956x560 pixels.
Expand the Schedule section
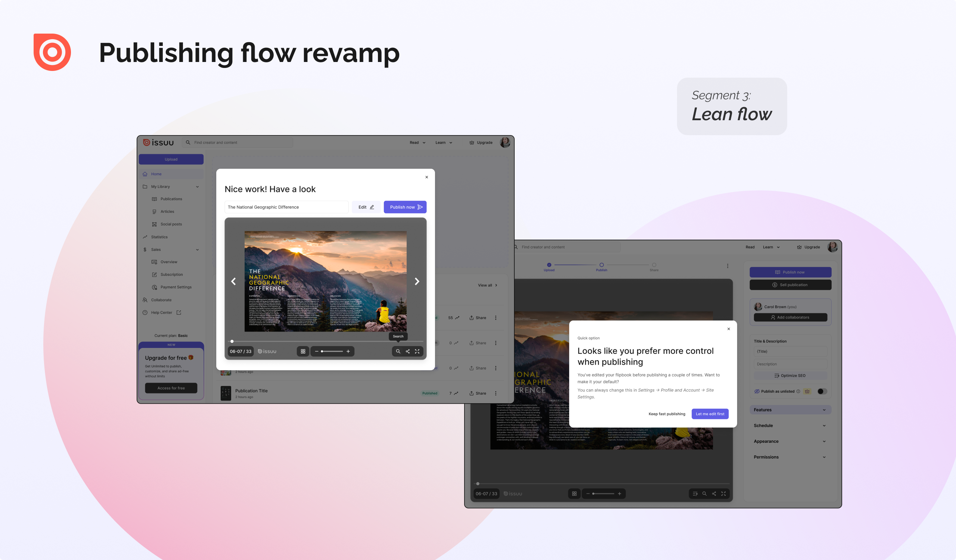790,425
